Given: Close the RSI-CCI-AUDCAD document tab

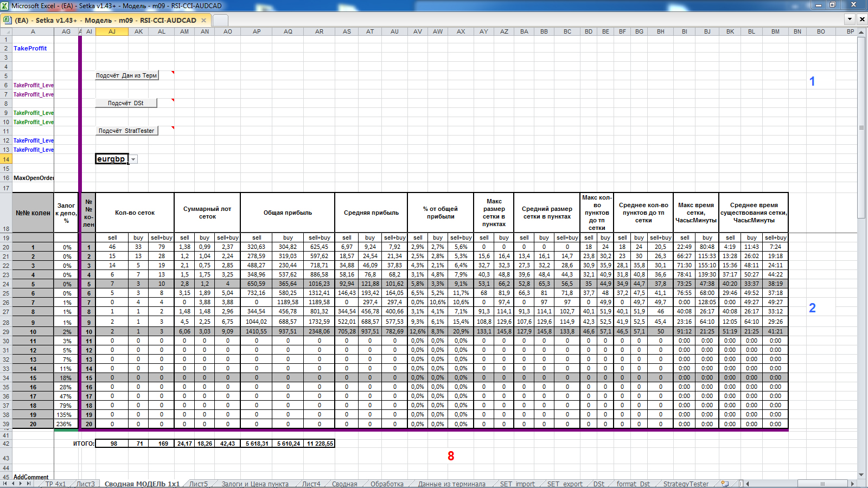Looking at the screenshot, I should [204, 20].
